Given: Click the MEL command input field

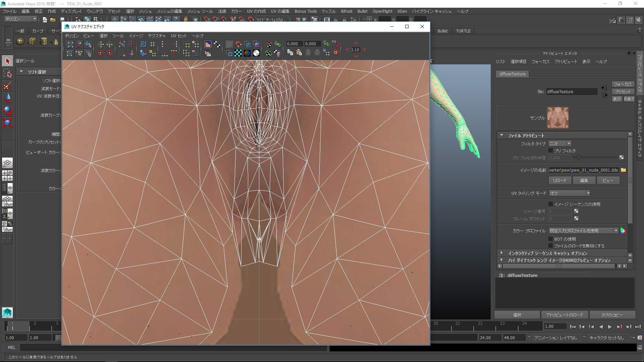Looking at the screenshot, I should pyautogui.click(x=173, y=348).
